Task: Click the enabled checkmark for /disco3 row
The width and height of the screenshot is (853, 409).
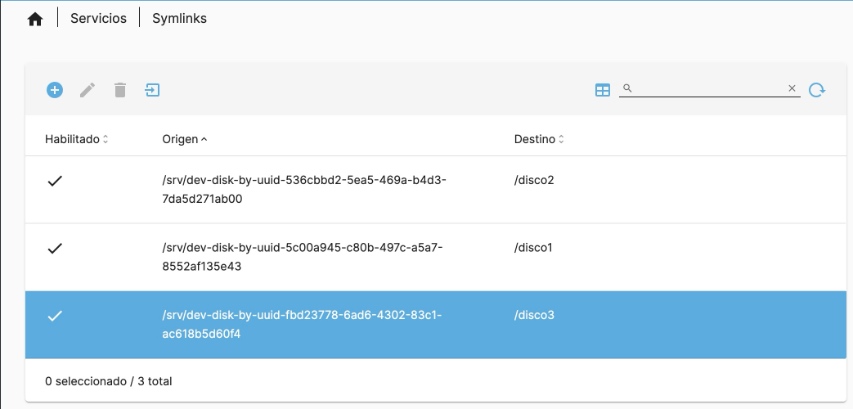Action: point(54,316)
